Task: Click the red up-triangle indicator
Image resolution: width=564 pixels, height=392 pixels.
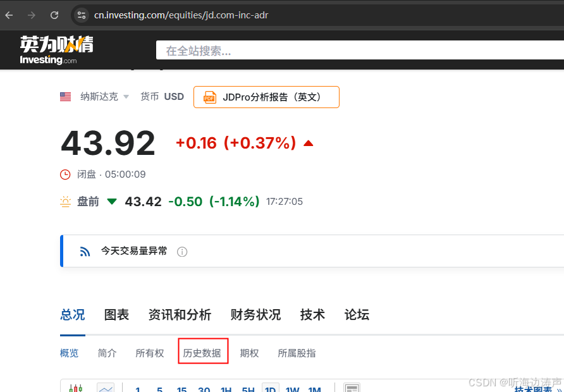Action: (x=309, y=144)
